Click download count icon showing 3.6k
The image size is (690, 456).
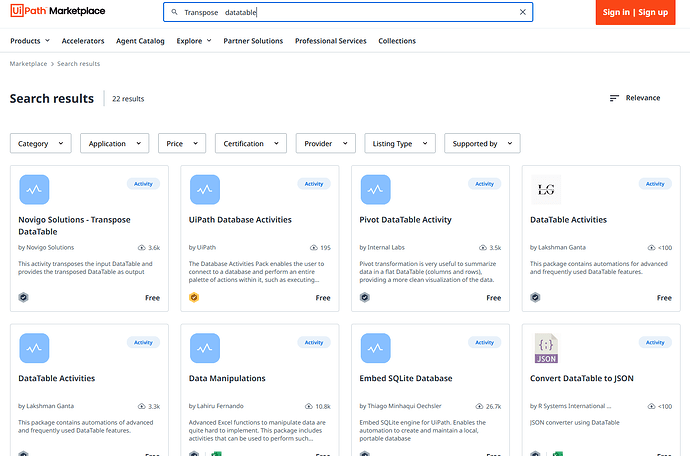142,248
